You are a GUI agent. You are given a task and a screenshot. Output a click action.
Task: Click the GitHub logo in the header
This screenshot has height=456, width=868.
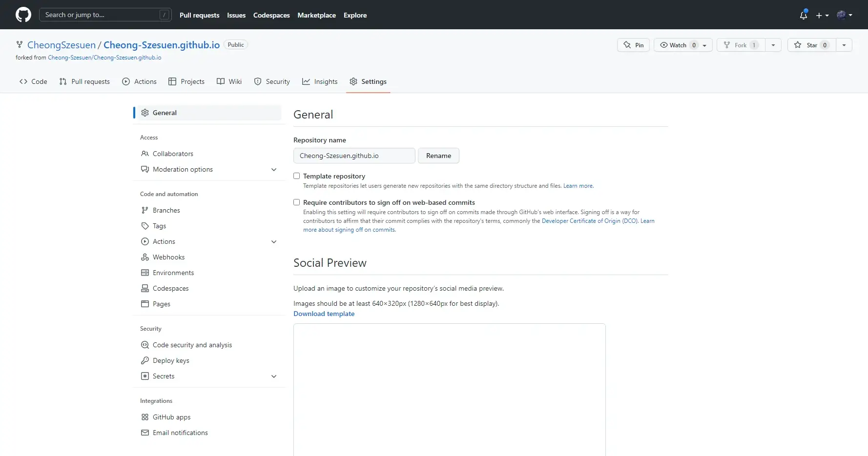pos(23,15)
